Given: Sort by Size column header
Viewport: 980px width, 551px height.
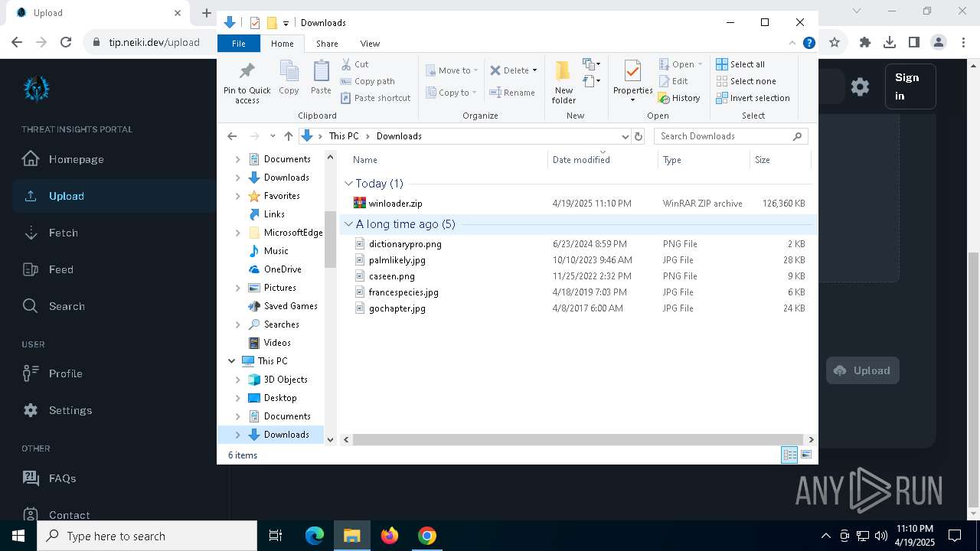Looking at the screenshot, I should [x=779, y=160].
